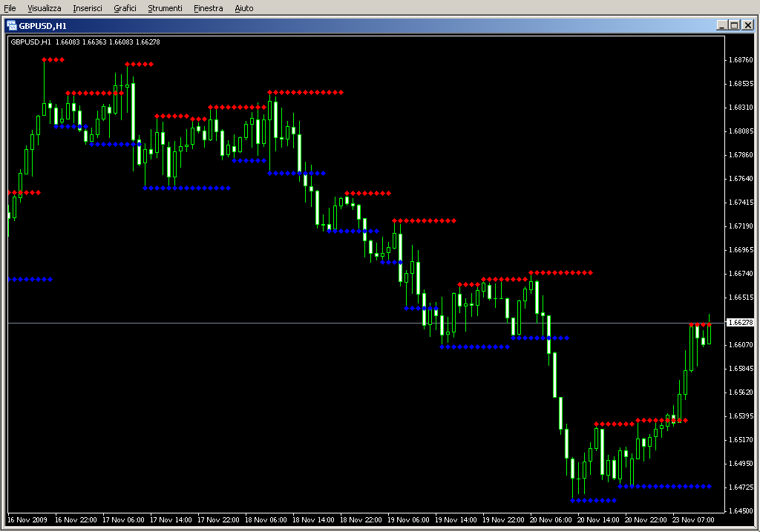Click the GBPUSD,H1 window title text

(42, 26)
